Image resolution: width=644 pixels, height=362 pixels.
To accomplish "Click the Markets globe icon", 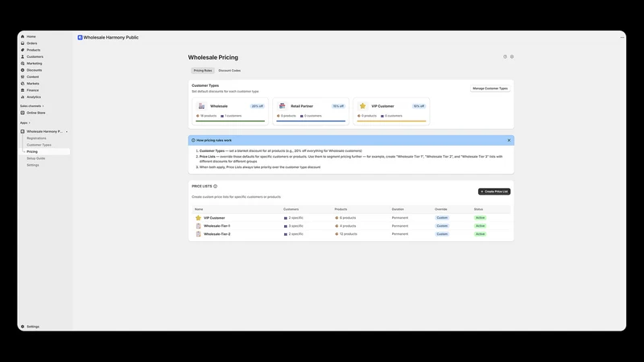I will [x=23, y=84].
